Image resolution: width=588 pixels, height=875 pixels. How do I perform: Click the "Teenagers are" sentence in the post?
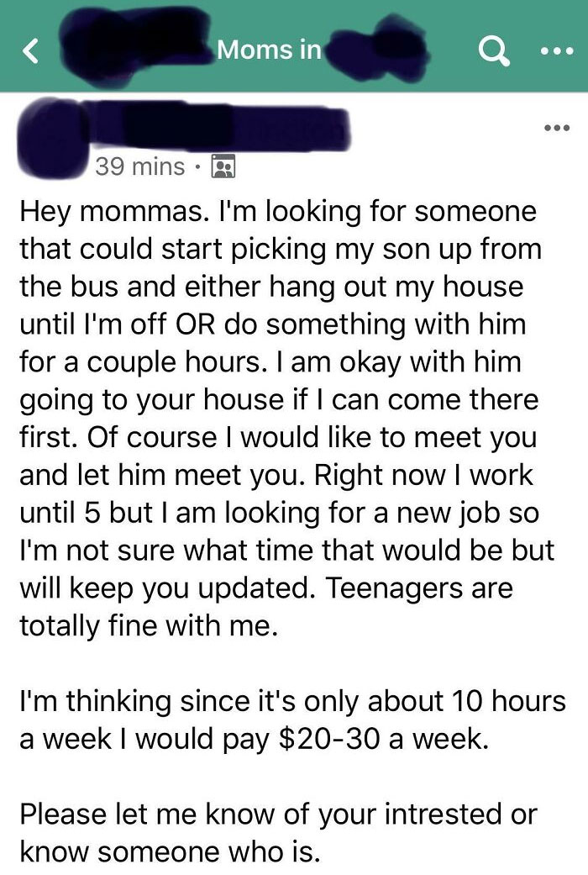click(x=418, y=588)
